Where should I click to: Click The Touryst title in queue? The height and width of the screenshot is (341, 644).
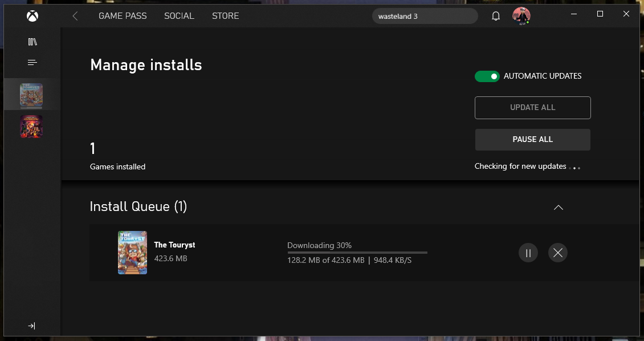(x=174, y=245)
